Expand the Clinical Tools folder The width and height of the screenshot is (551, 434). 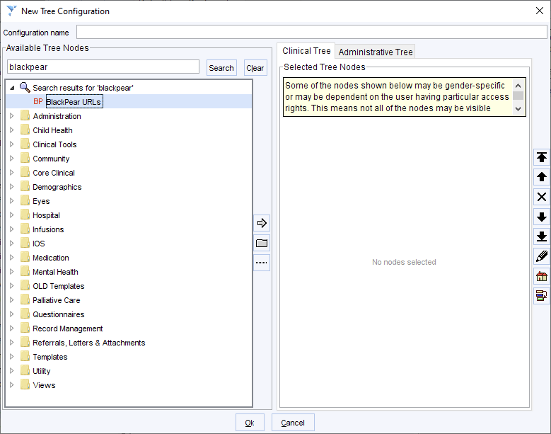pyautogui.click(x=12, y=144)
